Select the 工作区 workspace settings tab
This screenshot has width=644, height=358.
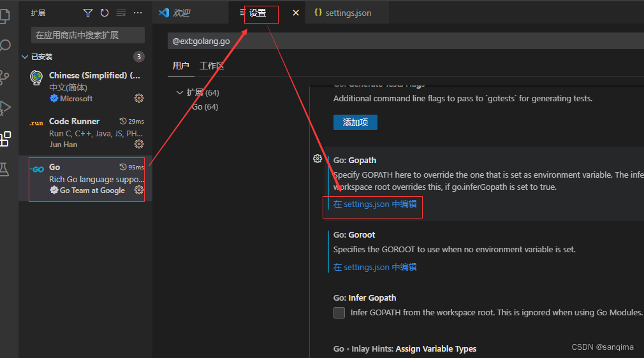pyautogui.click(x=212, y=66)
